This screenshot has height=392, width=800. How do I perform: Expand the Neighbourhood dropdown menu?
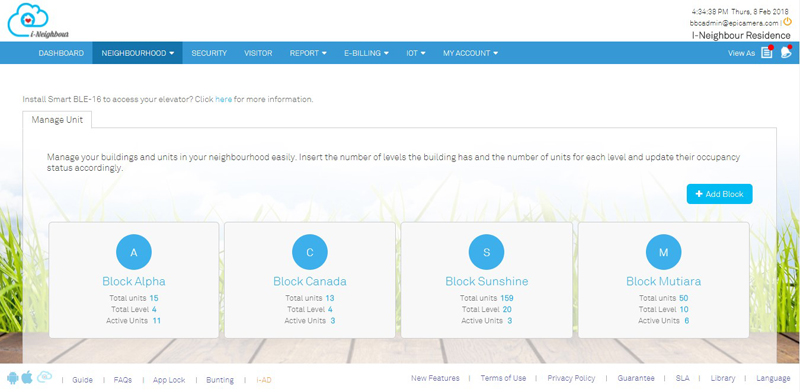[x=138, y=53]
